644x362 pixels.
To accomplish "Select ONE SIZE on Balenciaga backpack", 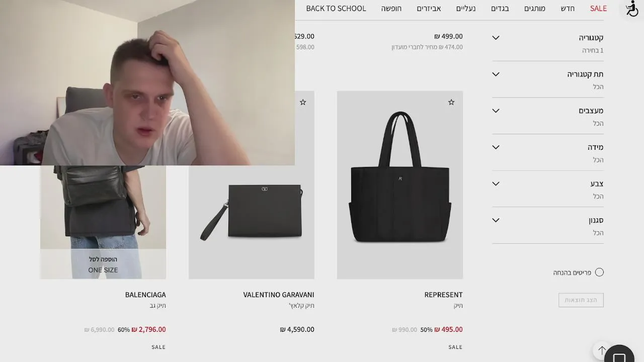I will (x=103, y=270).
